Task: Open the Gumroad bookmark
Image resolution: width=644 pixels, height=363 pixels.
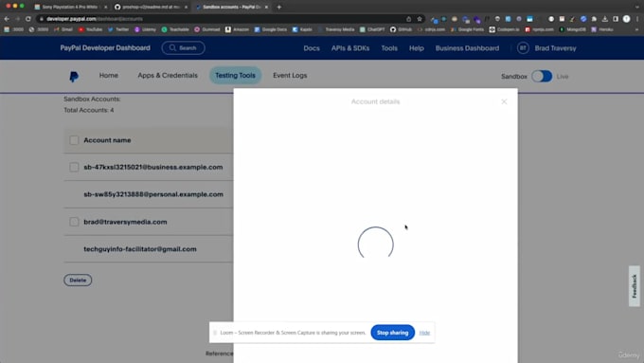Action: click(207, 29)
